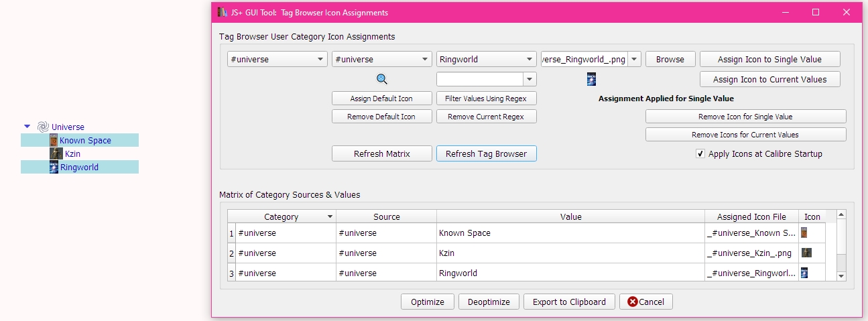Click the Ringworld icon preview thumbnail
Image resolution: width=868 pixels, height=321 pixels.
pyautogui.click(x=591, y=79)
